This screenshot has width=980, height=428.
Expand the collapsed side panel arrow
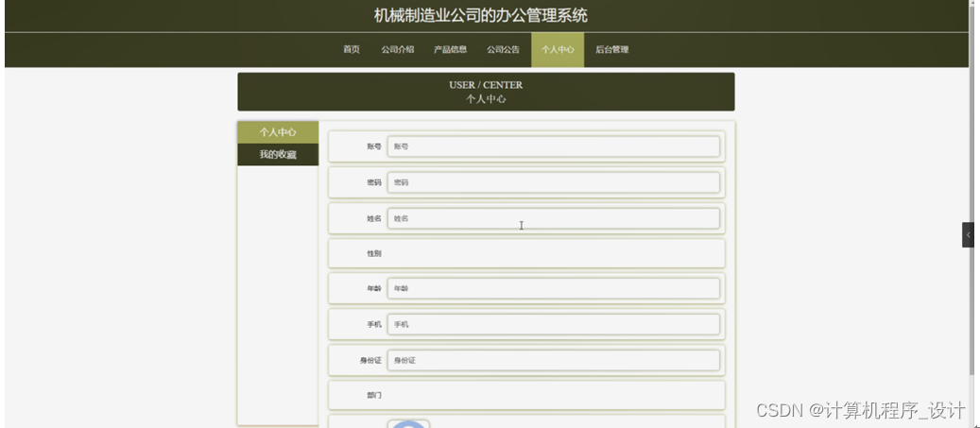[968, 235]
